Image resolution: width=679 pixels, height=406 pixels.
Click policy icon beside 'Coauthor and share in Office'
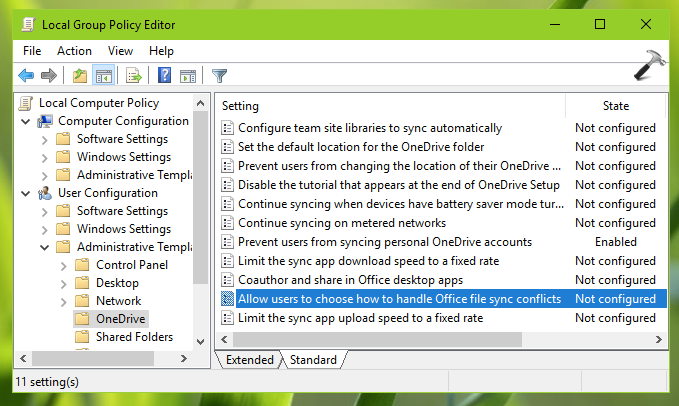click(227, 280)
